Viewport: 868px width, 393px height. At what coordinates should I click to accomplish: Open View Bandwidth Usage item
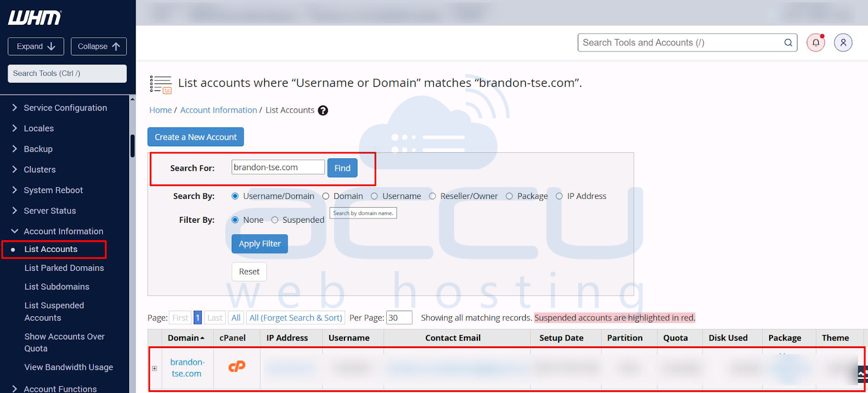coord(69,368)
